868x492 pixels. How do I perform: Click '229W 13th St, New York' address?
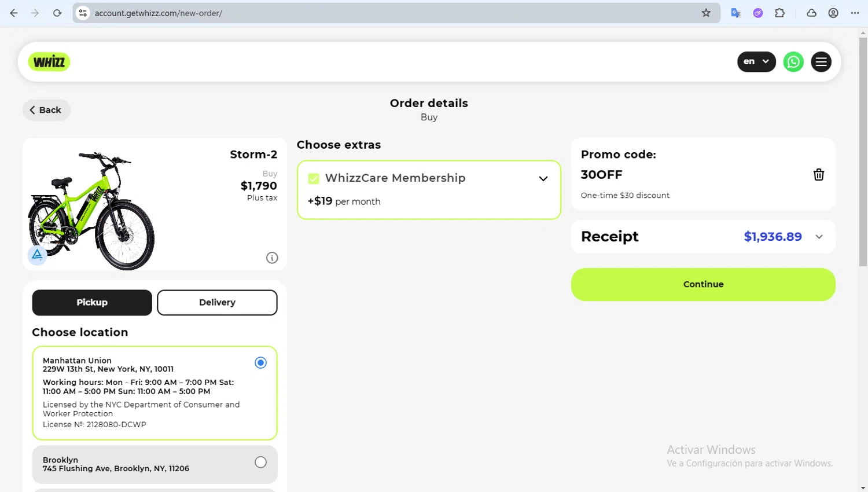108,369
